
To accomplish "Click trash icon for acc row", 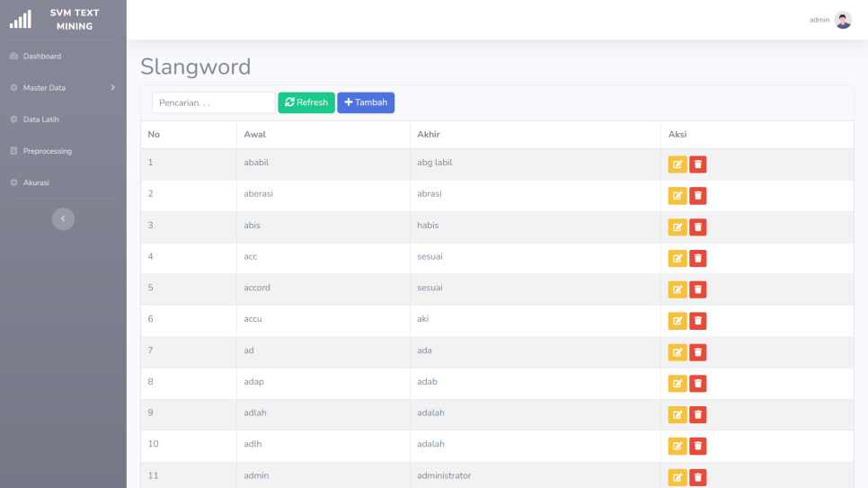I will pyautogui.click(x=698, y=259).
